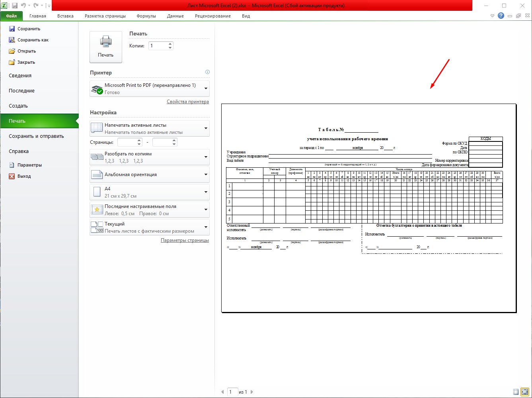Toggle show margins in preview
Screen dimensions: 532x398
pyautogui.click(x=516, y=392)
